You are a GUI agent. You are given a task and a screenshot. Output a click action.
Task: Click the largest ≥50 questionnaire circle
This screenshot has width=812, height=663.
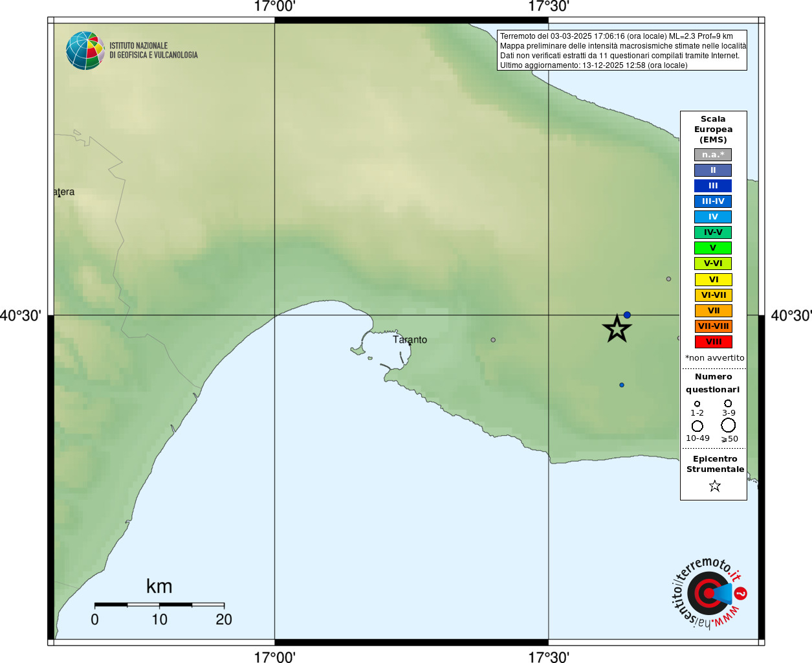pyautogui.click(x=729, y=425)
